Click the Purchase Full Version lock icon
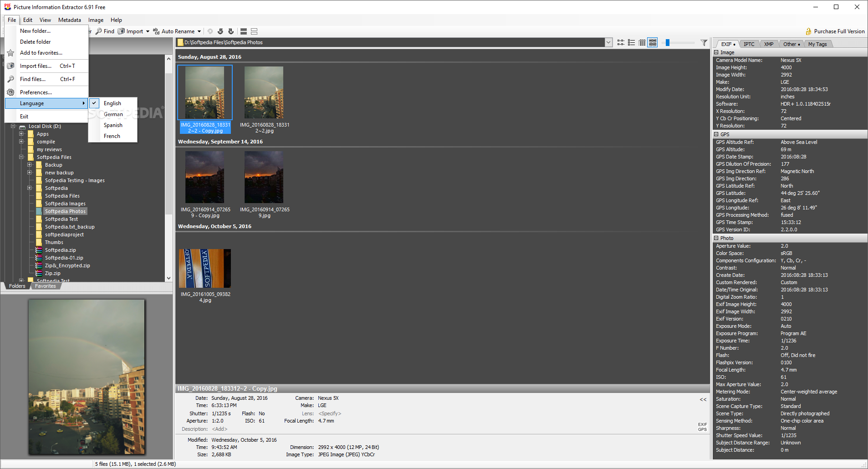 pos(808,31)
